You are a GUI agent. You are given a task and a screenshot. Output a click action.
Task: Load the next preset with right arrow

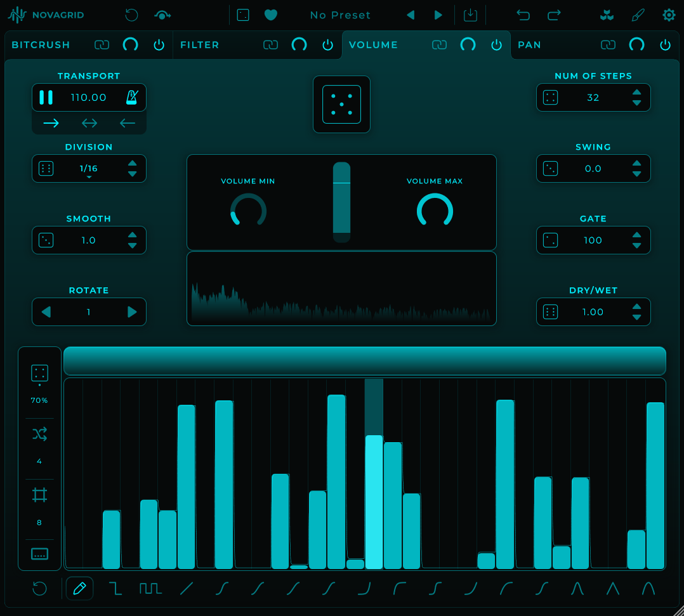(438, 15)
